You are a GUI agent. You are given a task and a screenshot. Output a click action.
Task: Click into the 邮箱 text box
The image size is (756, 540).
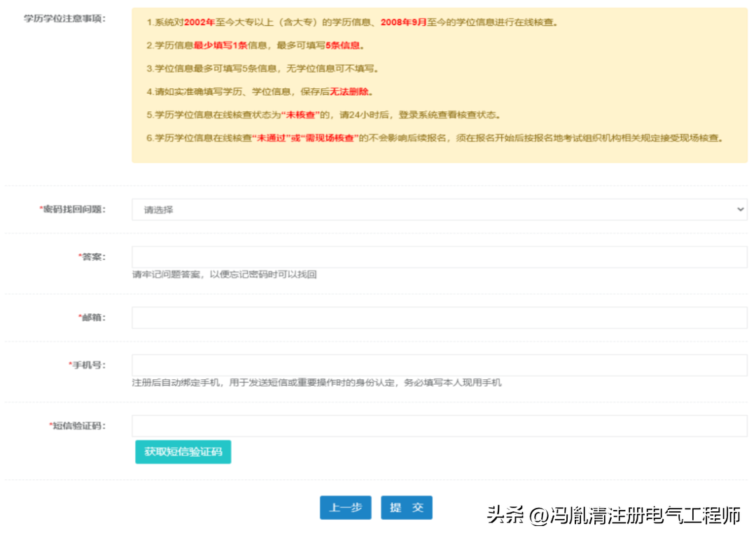click(x=439, y=318)
